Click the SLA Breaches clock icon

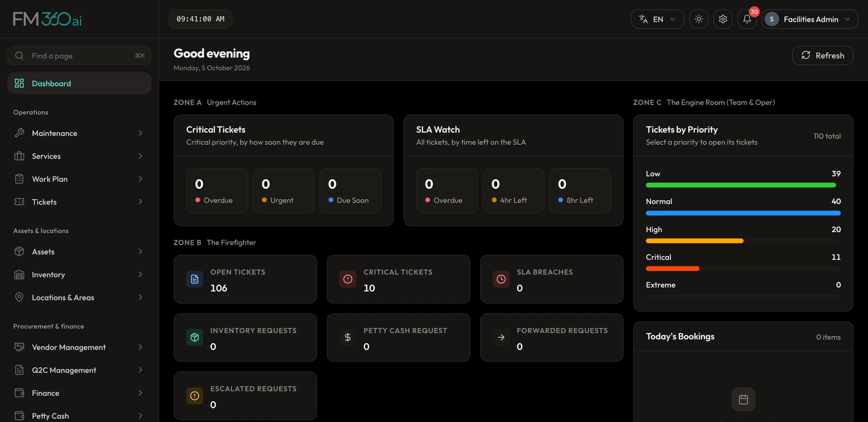(x=501, y=279)
